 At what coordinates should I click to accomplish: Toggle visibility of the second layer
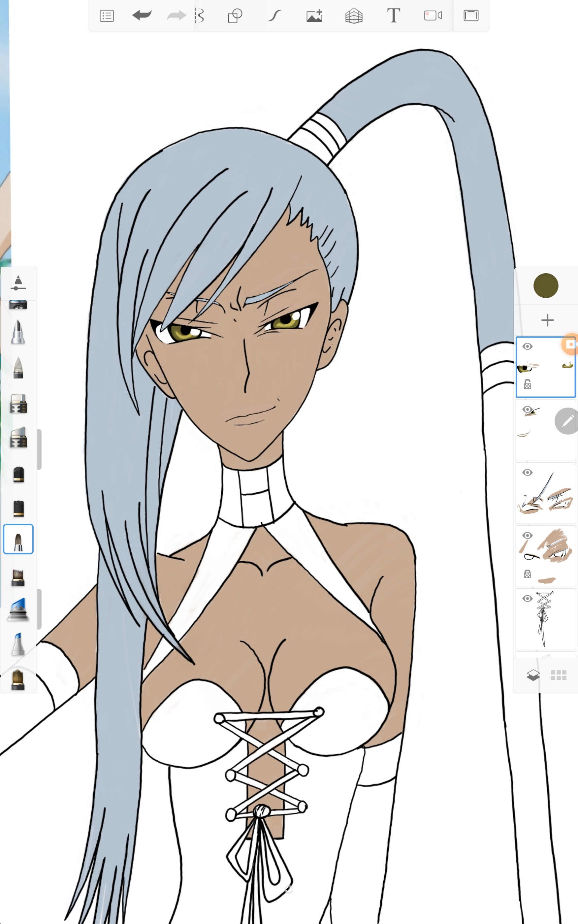point(528,410)
